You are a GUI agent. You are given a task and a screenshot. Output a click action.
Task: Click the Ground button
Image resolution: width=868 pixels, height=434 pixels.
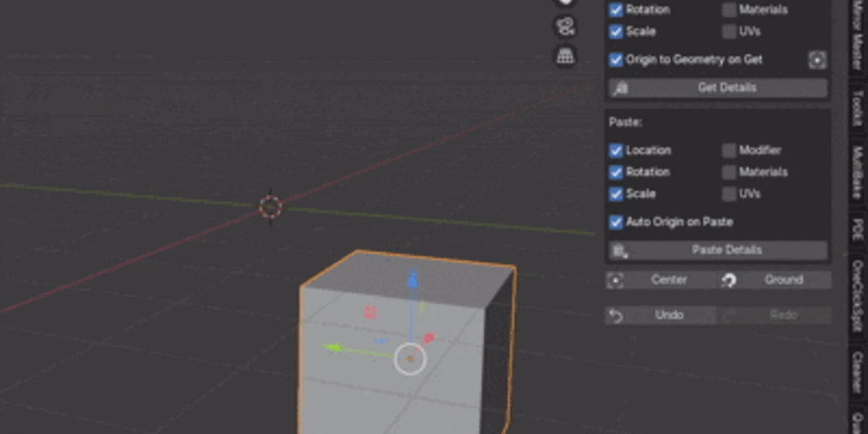click(775, 280)
